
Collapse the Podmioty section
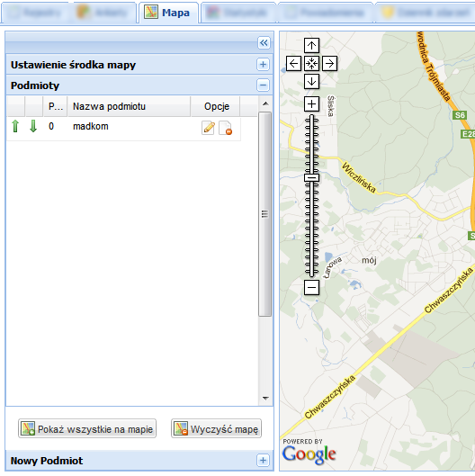tap(263, 85)
